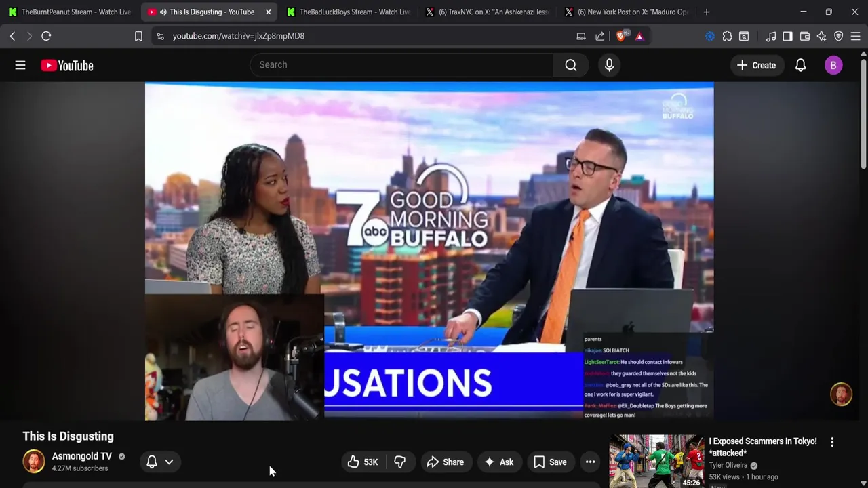Image resolution: width=868 pixels, height=488 pixels.
Task: Open media control music note icon
Action: (x=771, y=36)
